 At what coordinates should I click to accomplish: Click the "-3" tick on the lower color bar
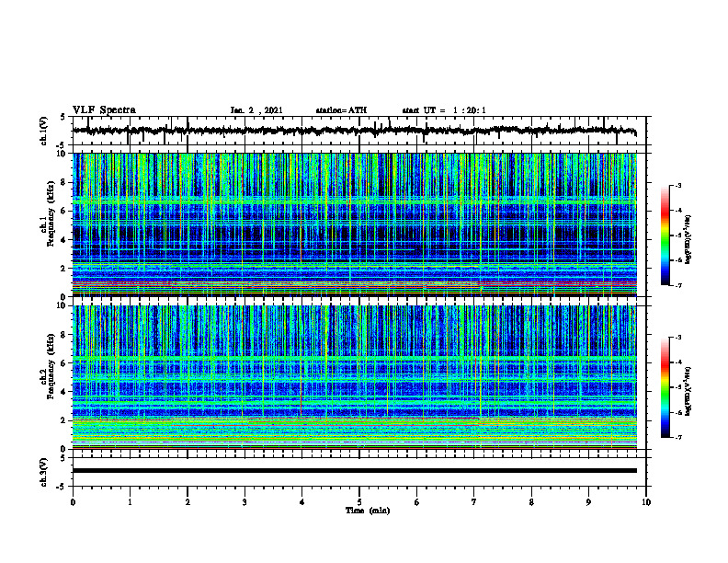tap(677, 338)
